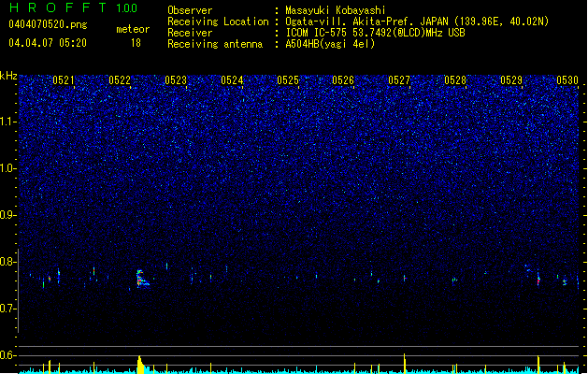Click the meteor label

[x=133, y=29]
